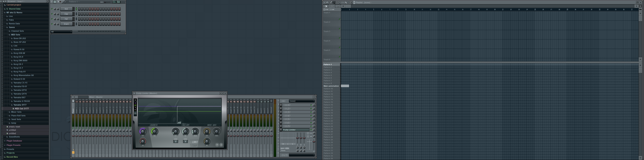Open the All channel group filter dropdown
The image size is (644, 160).
tap(61, 32)
